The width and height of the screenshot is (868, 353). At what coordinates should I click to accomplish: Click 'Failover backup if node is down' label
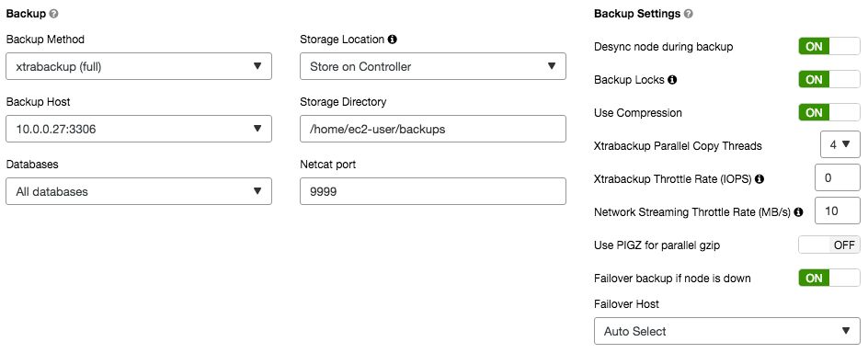click(x=672, y=279)
